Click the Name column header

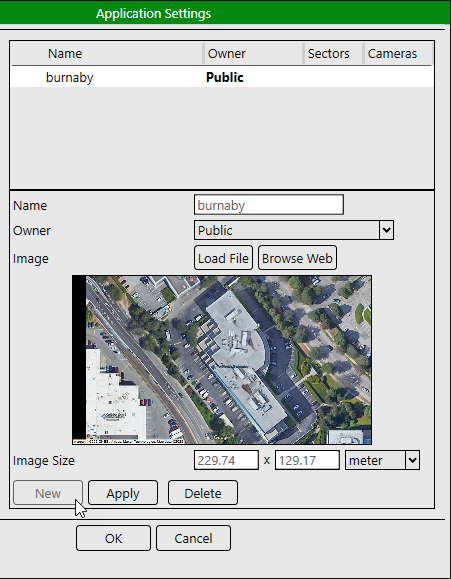click(107, 54)
